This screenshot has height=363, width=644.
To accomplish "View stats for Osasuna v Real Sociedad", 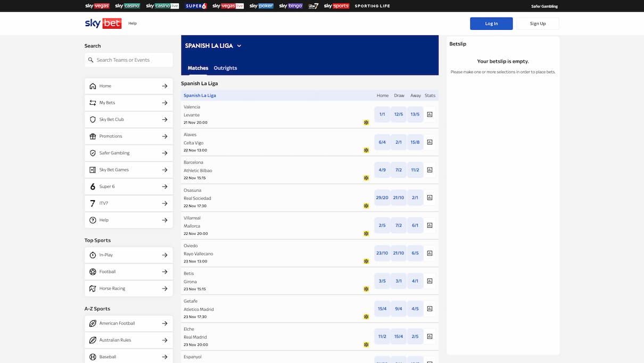I will [430, 197].
